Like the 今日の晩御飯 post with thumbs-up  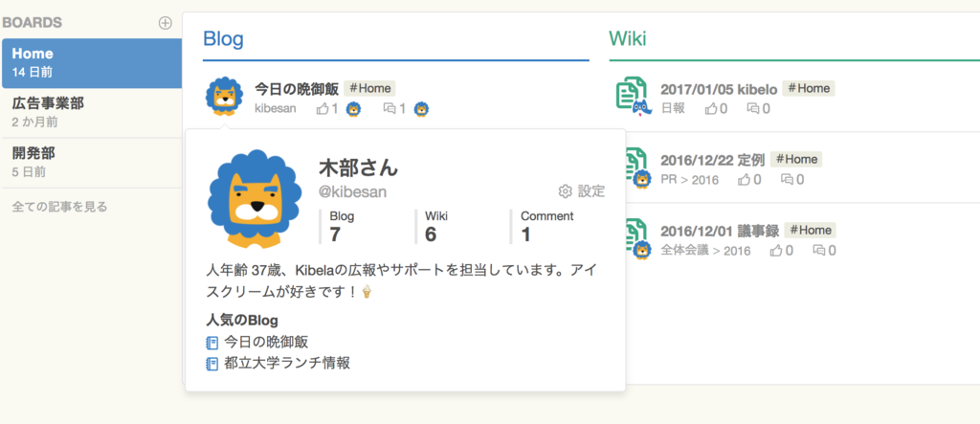323,109
